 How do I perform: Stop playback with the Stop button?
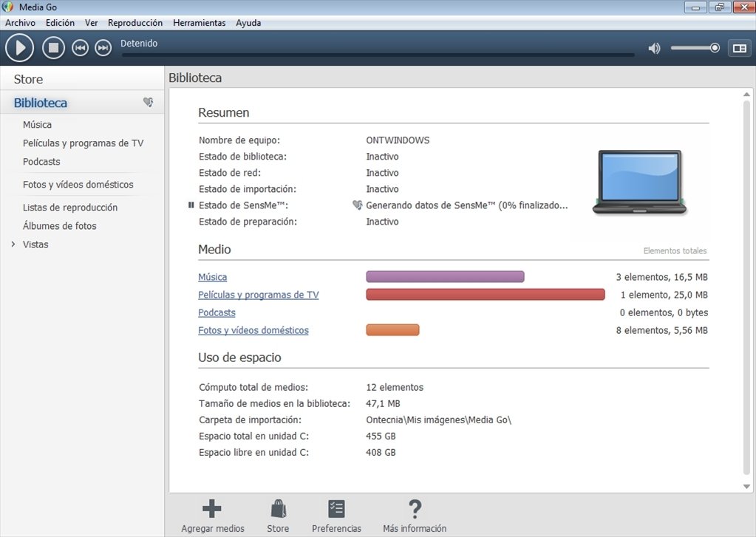[x=53, y=48]
